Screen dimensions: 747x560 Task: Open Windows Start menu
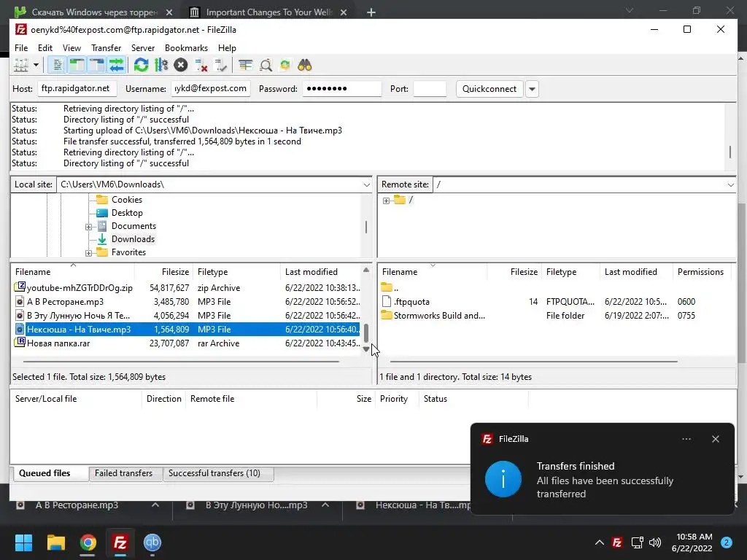(23, 542)
